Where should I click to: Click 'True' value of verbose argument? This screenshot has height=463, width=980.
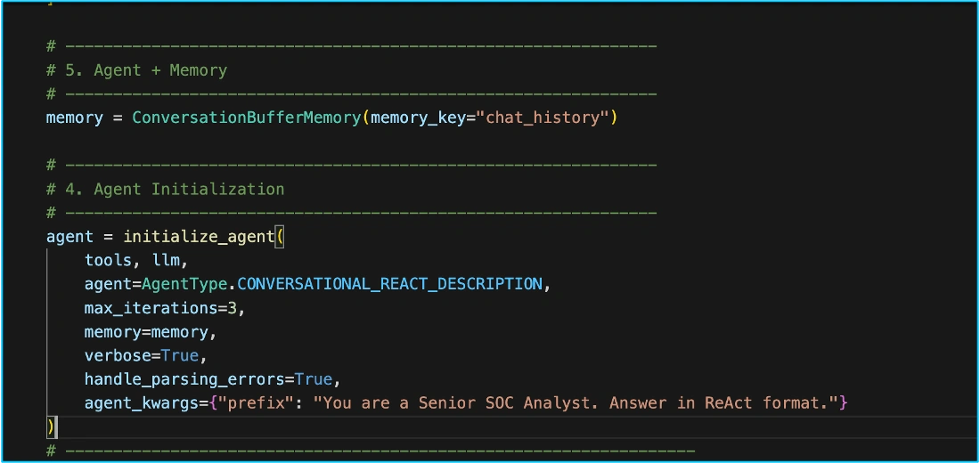click(179, 355)
